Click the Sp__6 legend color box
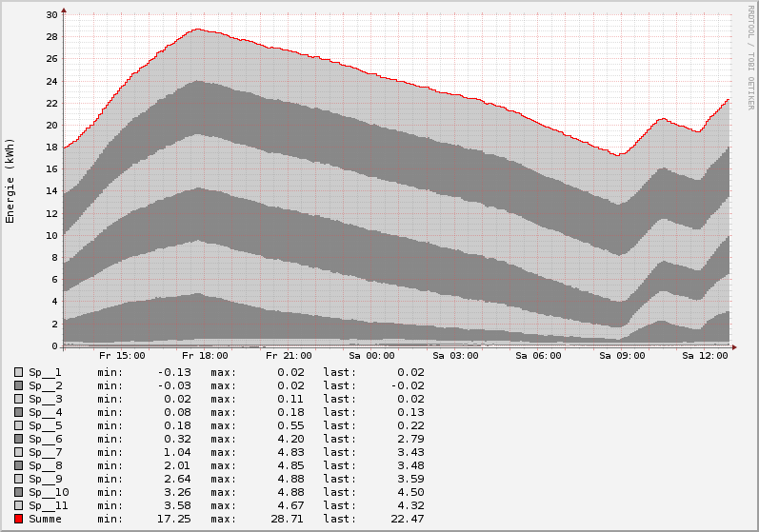This screenshot has height=532, width=759. click(x=18, y=439)
